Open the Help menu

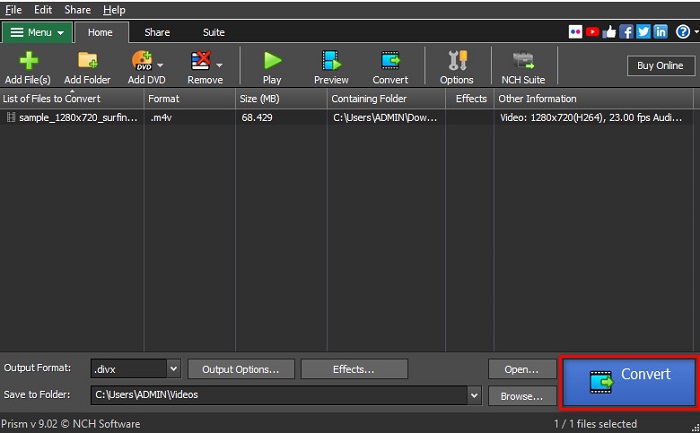pyautogui.click(x=114, y=10)
